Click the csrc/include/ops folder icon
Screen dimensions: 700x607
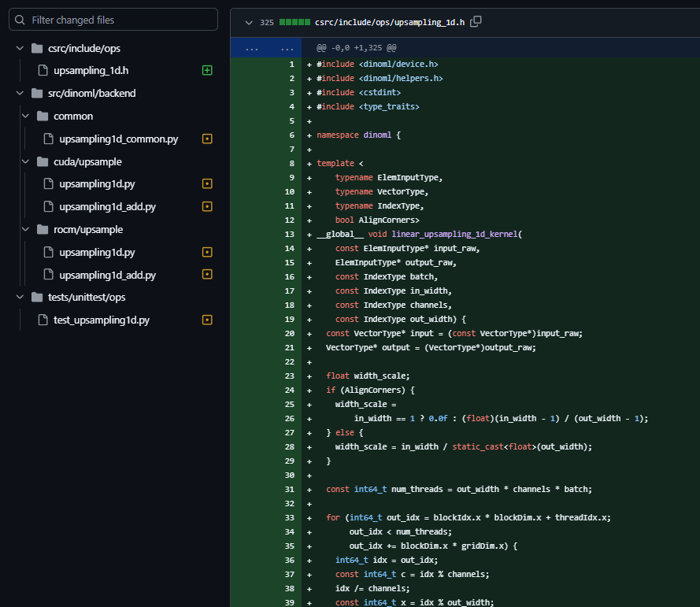[36, 48]
